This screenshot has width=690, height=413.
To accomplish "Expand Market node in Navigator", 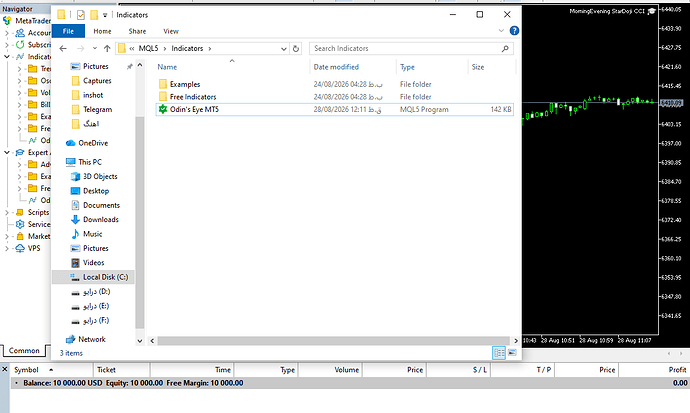I will pos(7,236).
